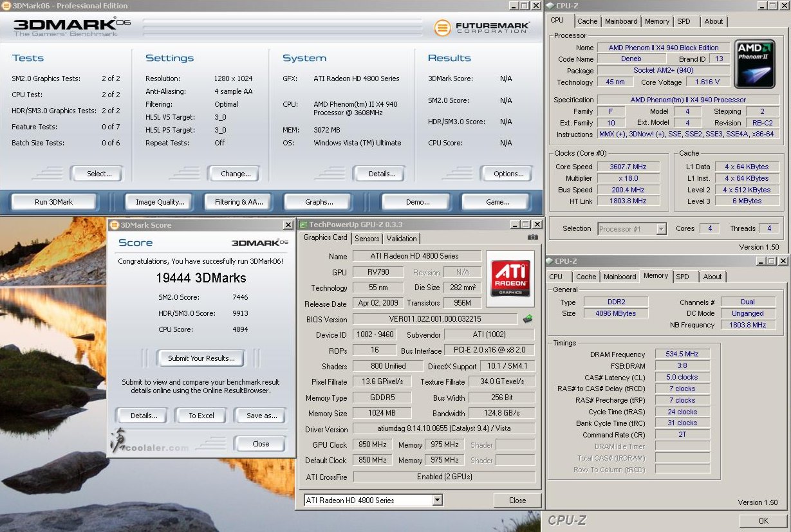791x532 pixels.
Task: Click the BIOS version save chip icon
Action: point(527,318)
